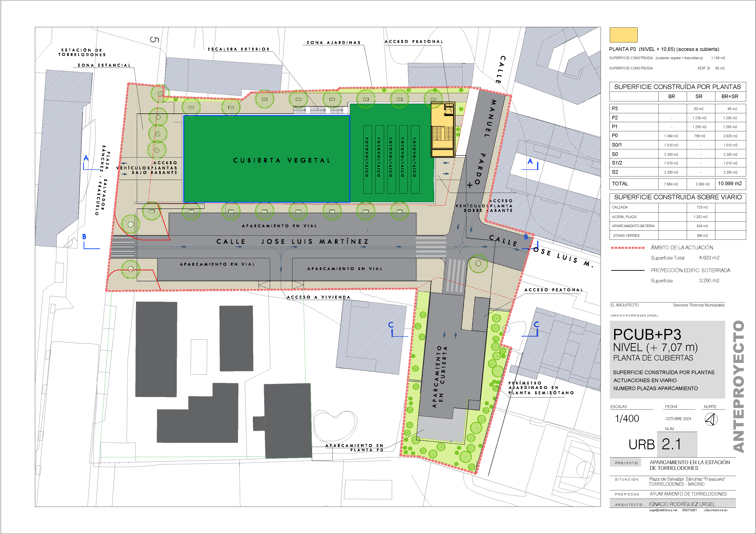
Task: Click the Cubierta Vegetal label on the green roof
Action: (281, 160)
